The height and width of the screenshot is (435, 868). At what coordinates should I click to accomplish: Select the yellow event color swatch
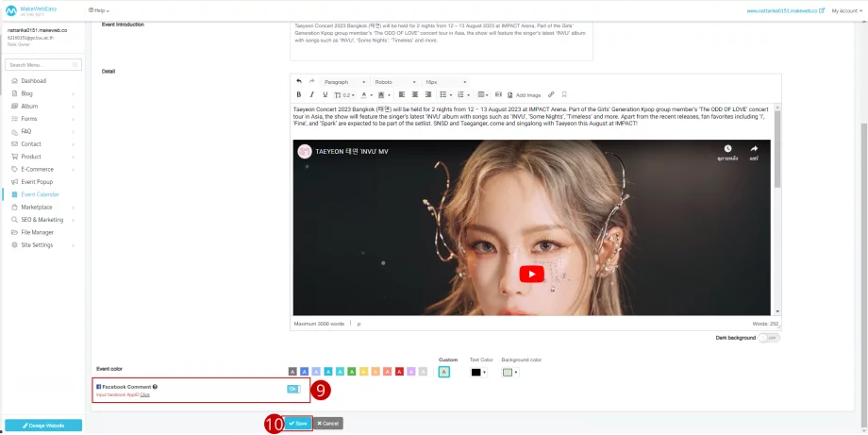363,373
